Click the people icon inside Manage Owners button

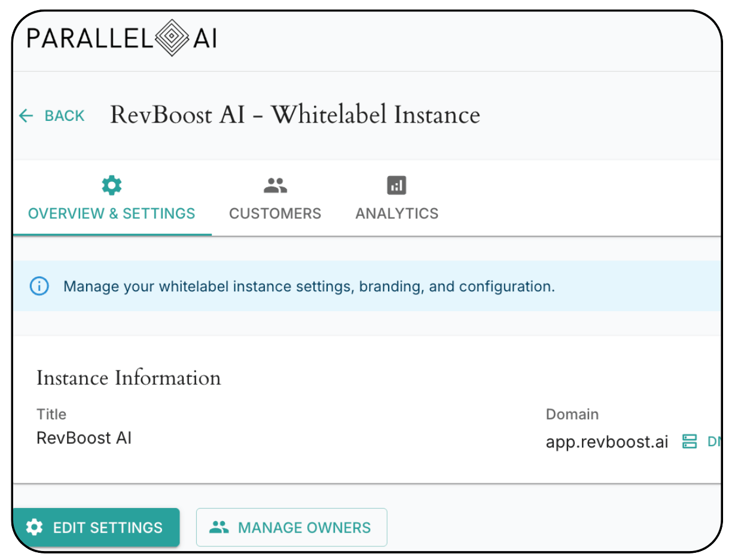219,527
